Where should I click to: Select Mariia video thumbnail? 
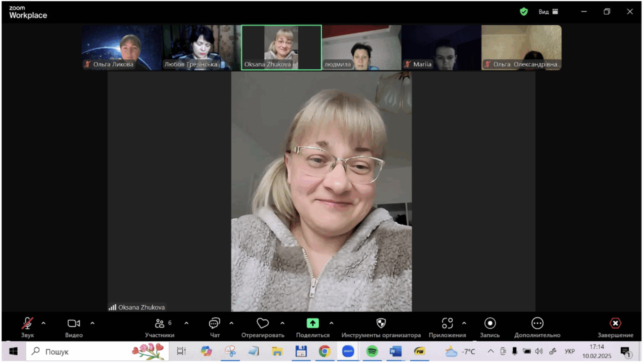(442, 48)
